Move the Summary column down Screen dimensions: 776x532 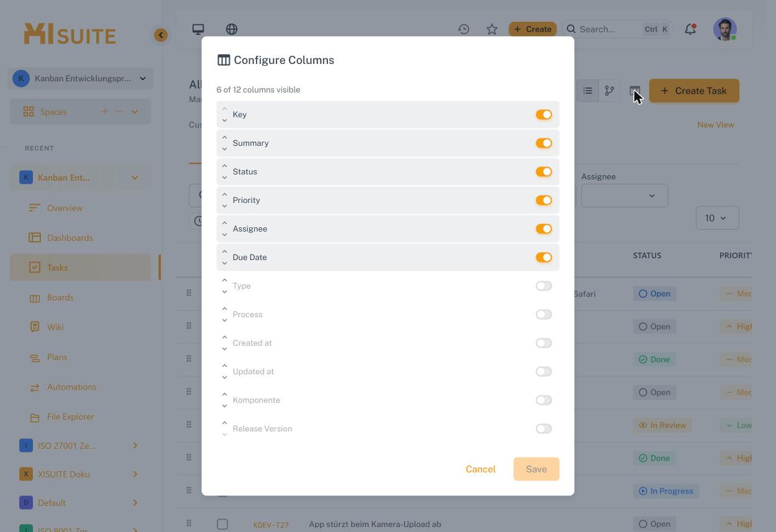(x=225, y=149)
